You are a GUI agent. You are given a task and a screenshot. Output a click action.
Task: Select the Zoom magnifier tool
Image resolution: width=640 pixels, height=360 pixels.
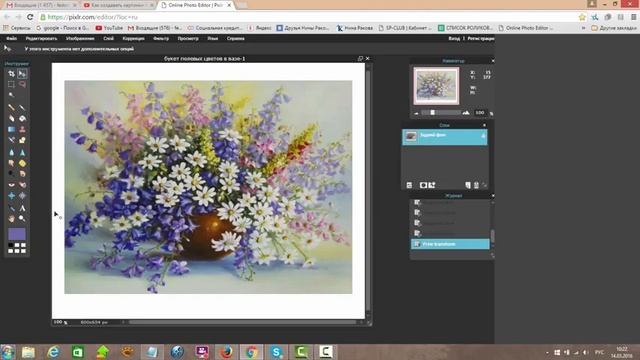pyautogui.click(x=22, y=219)
